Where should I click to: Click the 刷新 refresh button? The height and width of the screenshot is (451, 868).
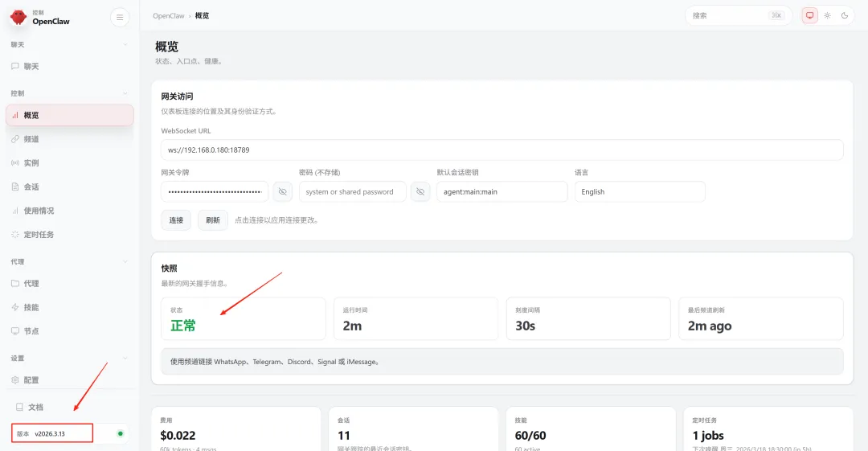[x=212, y=220]
